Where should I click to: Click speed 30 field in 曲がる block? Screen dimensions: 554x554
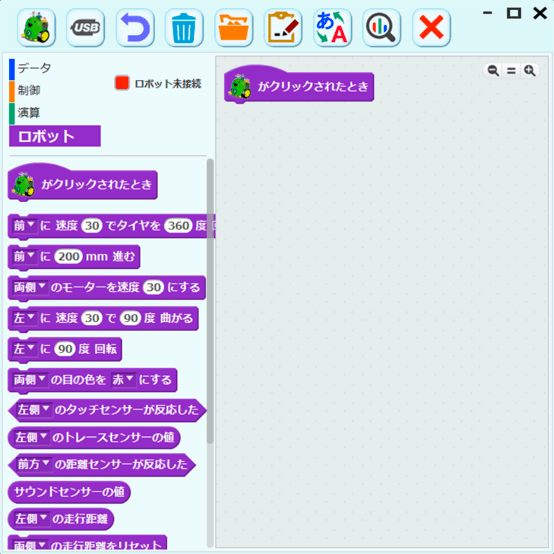[92, 318]
